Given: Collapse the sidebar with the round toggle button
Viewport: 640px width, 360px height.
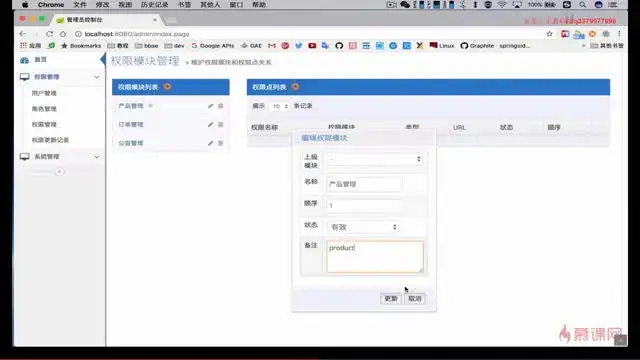Looking at the screenshot, I should click(60, 172).
